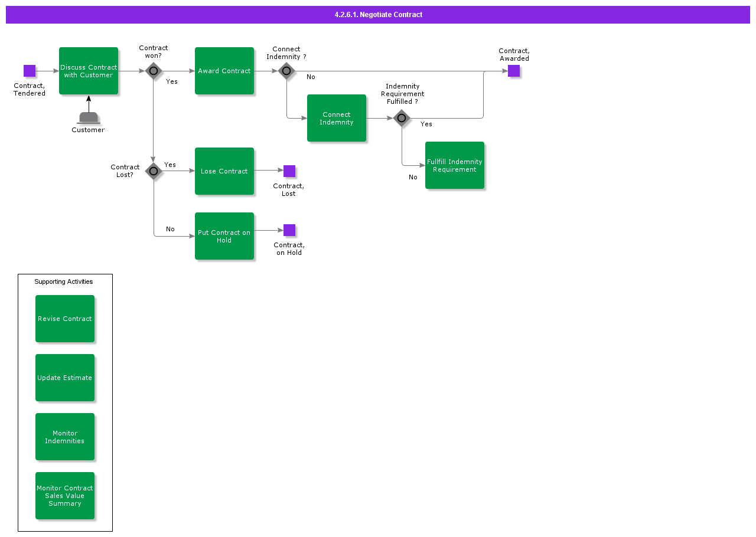Open the Lose Contract activity
756x537 pixels.
tap(224, 171)
